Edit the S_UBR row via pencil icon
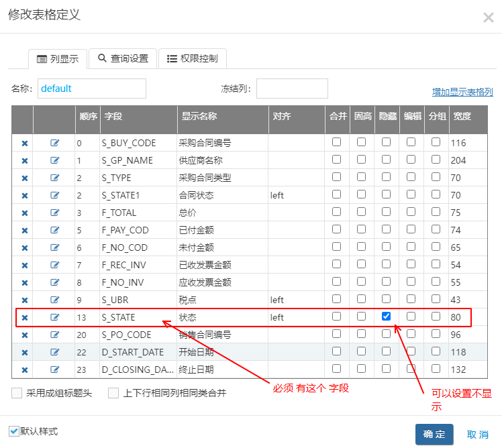The width and height of the screenshot is (502, 448). coord(55,300)
